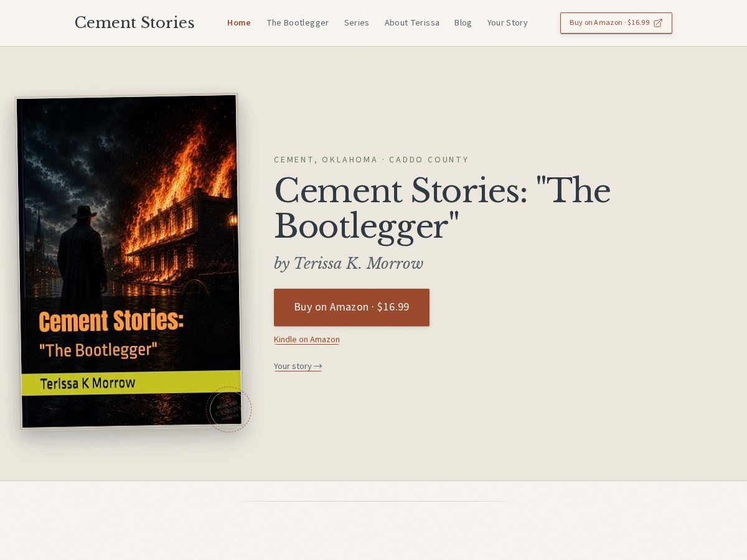
Task: Follow the Your story arrow link
Action: click(298, 366)
